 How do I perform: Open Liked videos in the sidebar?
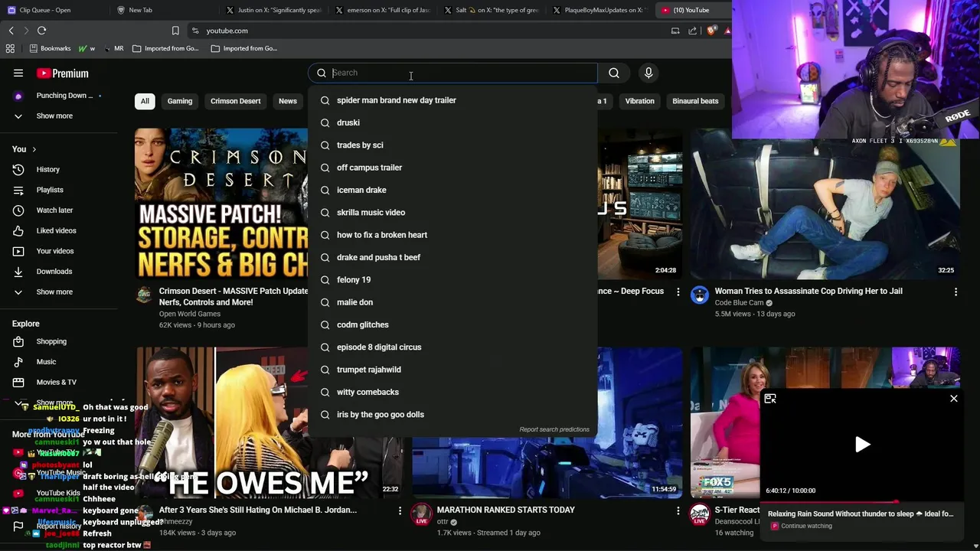tap(56, 230)
